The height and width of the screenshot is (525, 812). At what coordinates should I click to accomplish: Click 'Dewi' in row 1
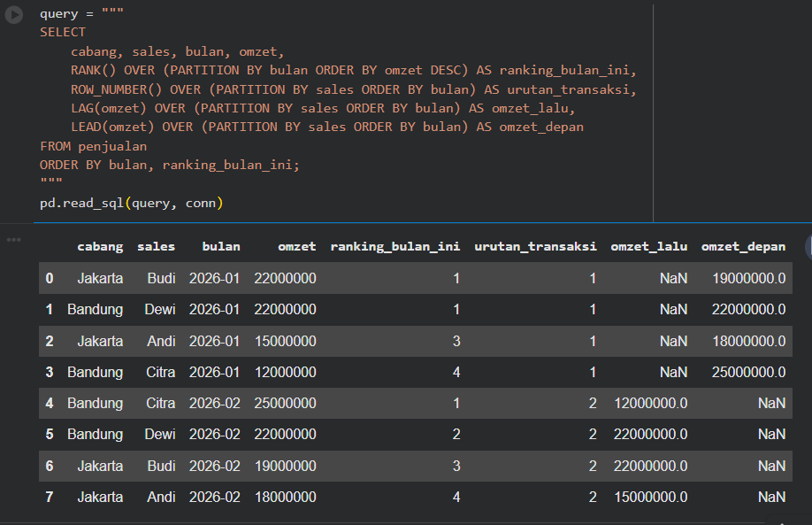[160, 309]
